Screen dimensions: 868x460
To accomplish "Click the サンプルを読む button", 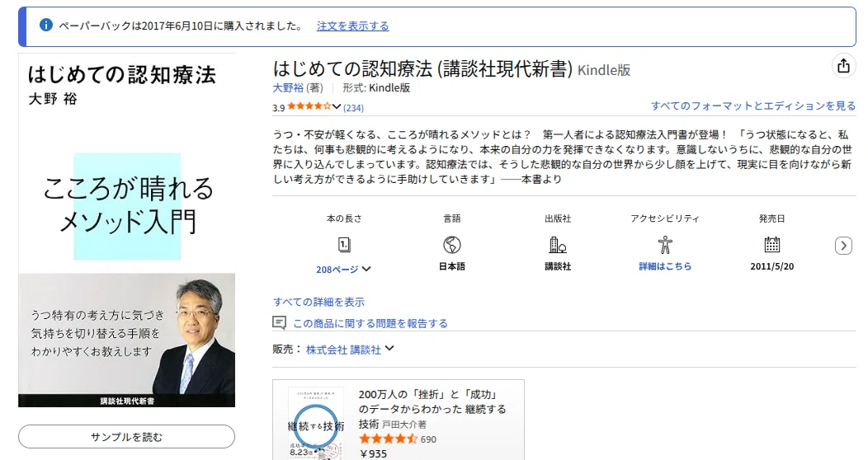I will click(x=126, y=437).
